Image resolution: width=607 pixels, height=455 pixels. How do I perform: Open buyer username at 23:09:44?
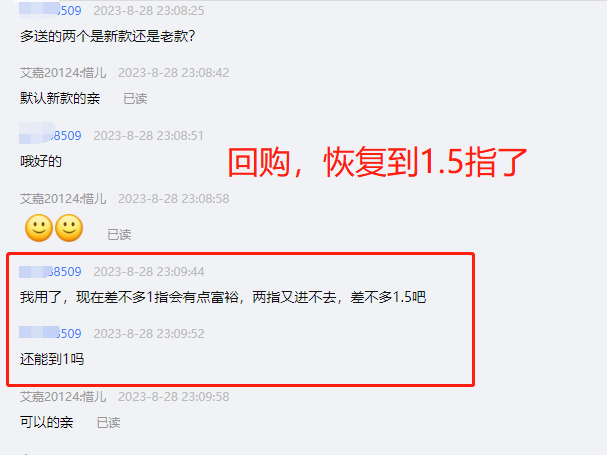pyautogui.click(x=50, y=272)
